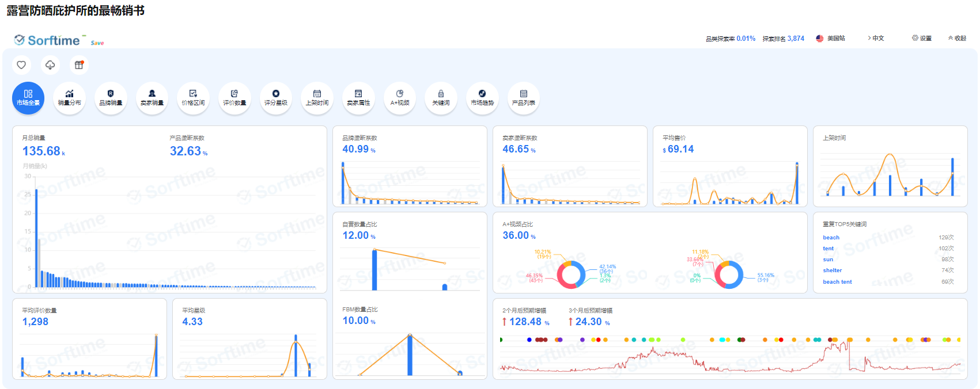Open 评价数量 review count view

point(234,98)
